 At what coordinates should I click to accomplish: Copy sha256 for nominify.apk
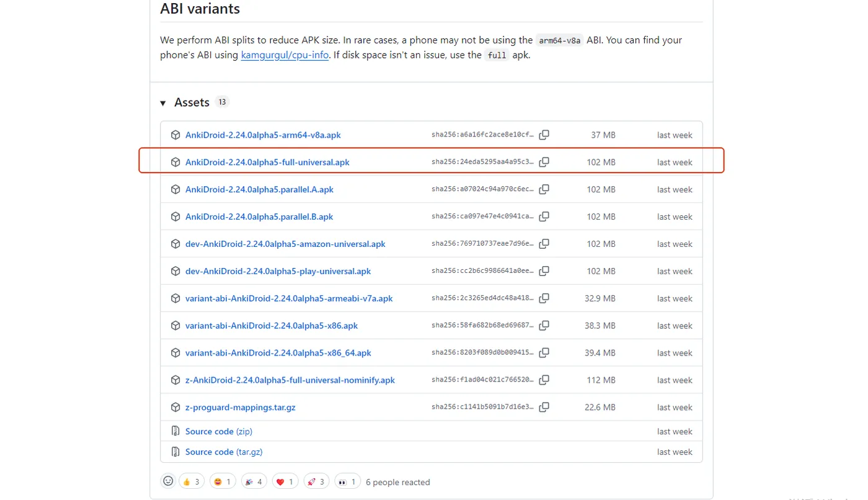[x=544, y=381]
